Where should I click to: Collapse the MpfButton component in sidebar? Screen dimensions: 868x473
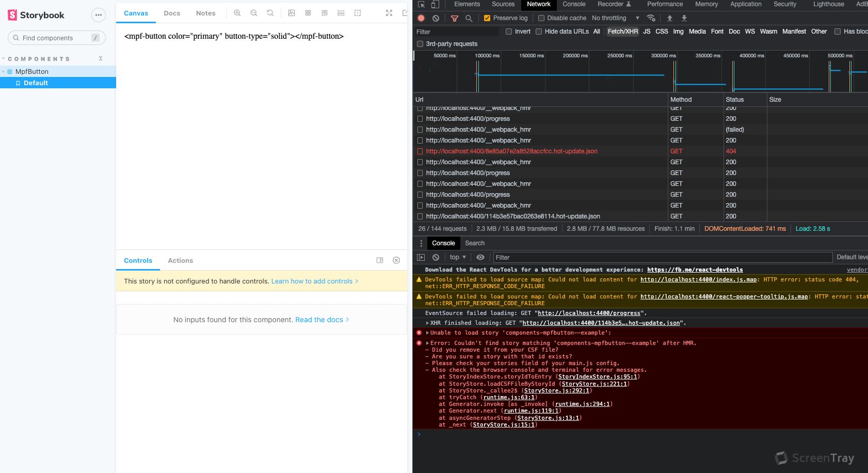(x=4, y=71)
